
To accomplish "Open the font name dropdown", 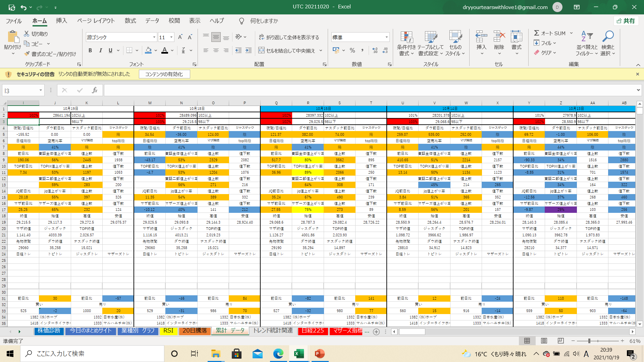I will (x=154, y=37).
